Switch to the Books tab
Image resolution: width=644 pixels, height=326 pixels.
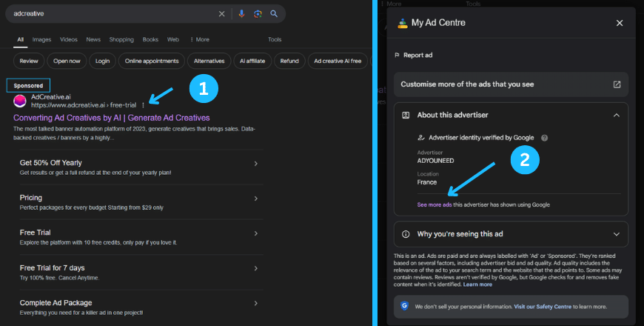point(150,39)
